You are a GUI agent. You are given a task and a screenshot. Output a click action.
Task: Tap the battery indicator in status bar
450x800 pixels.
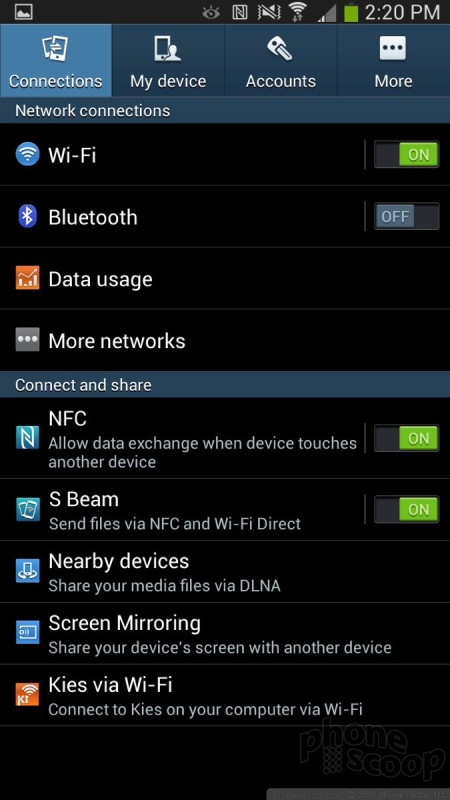(x=351, y=12)
